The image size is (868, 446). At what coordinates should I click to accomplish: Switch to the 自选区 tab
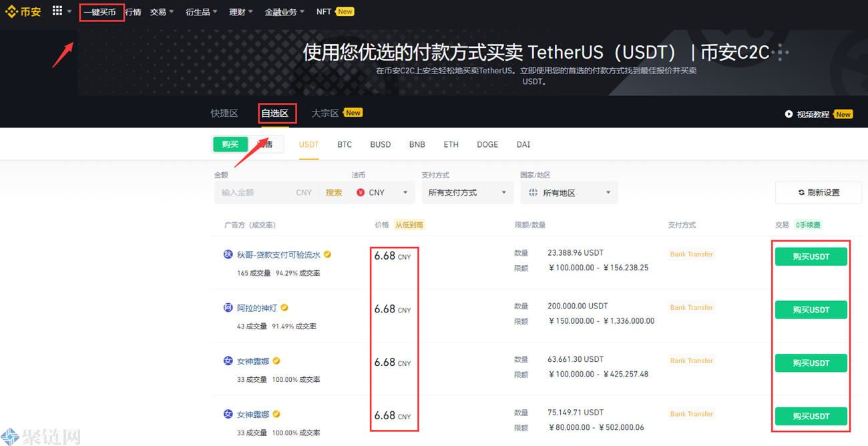(277, 113)
